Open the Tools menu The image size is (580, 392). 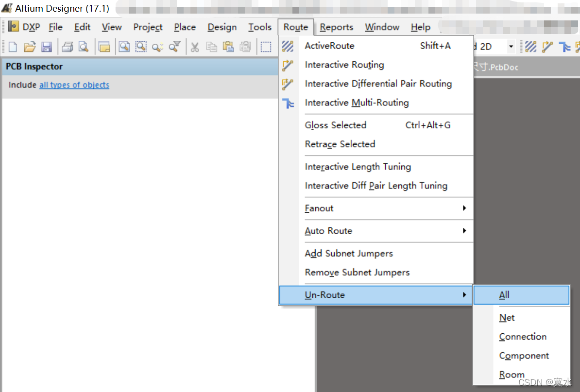[x=260, y=27]
